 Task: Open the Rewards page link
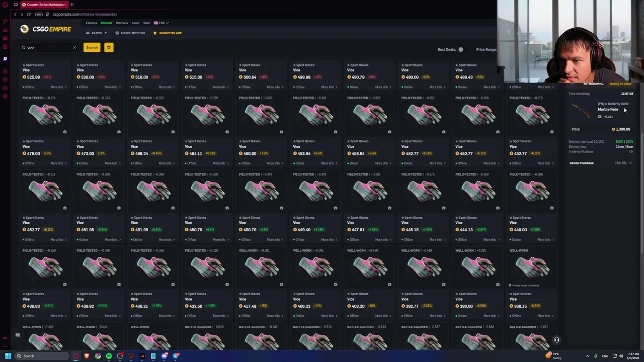[x=106, y=23]
